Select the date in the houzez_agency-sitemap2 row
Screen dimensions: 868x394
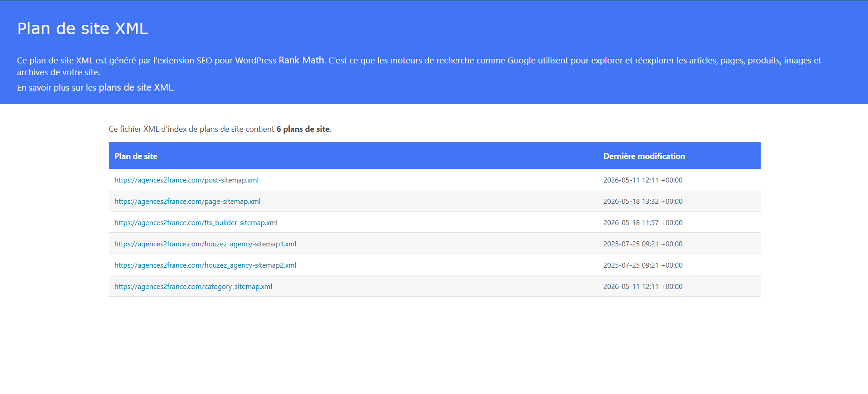(x=643, y=265)
